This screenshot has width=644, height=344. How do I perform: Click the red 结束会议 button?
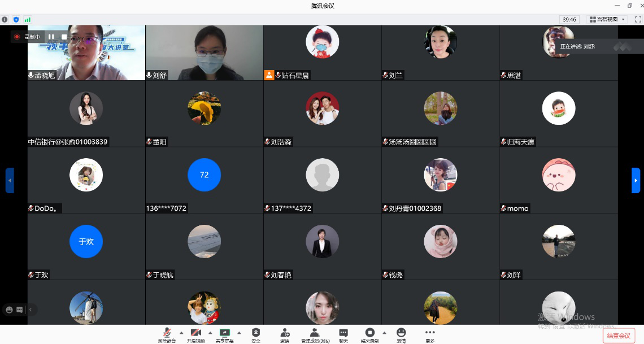(x=619, y=336)
